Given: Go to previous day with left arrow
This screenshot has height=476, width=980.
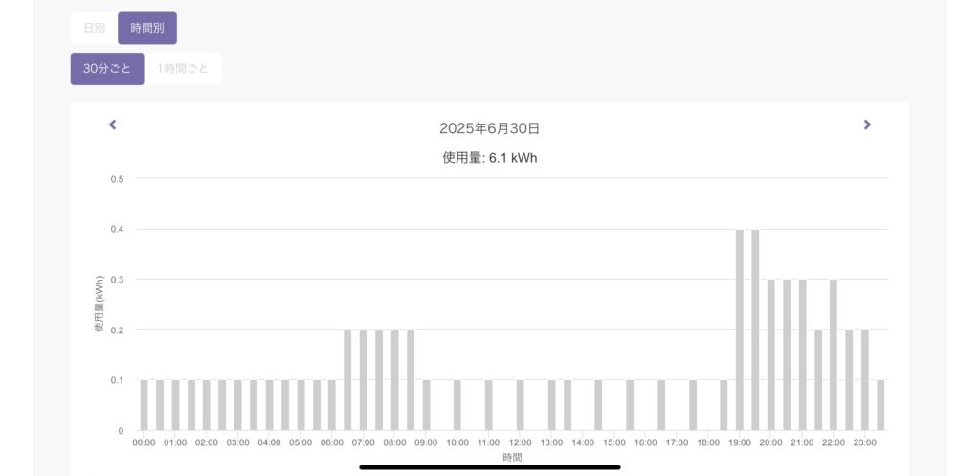Looking at the screenshot, I should coord(112,125).
